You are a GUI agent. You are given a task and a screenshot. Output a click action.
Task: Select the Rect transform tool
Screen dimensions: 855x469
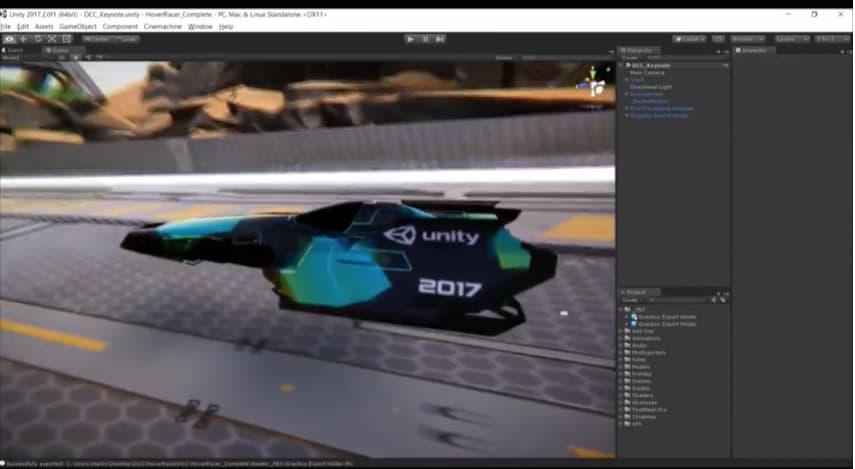point(67,39)
